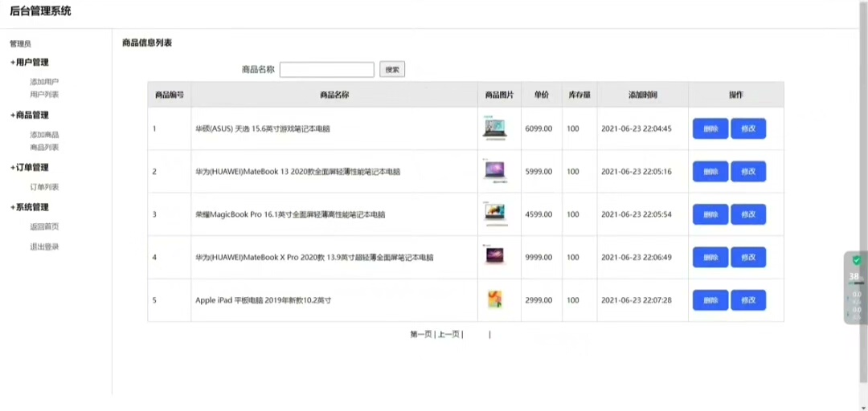Click the Apple iPad product image
The image size is (868, 411).
click(x=494, y=300)
